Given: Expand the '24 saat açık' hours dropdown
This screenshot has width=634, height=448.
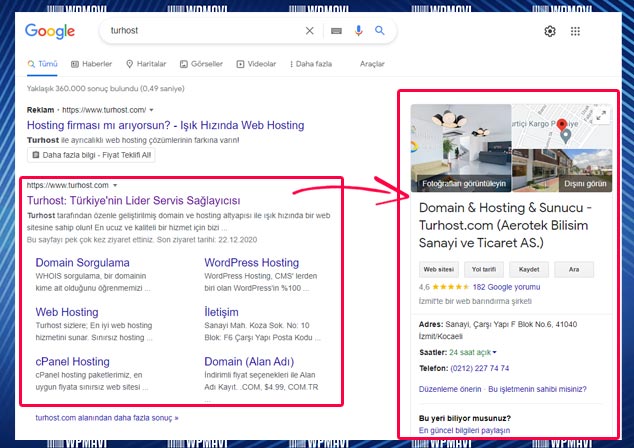Looking at the screenshot, I should (473, 352).
